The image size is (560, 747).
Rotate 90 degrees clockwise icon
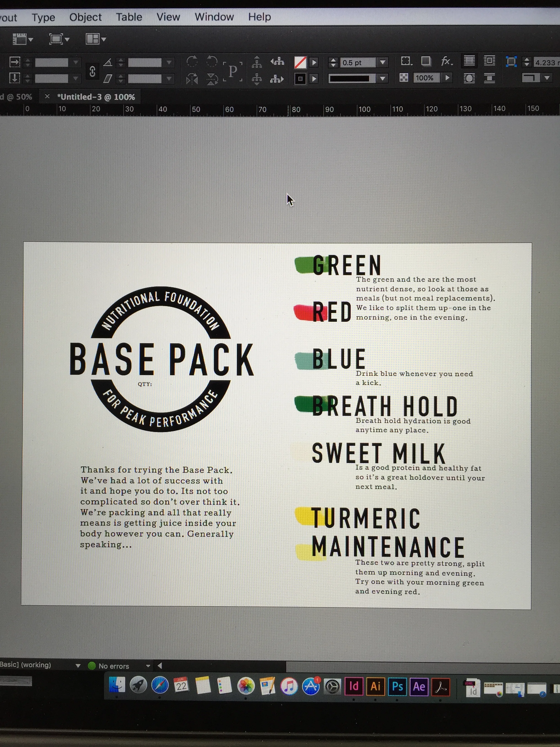(x=192, y=62)
